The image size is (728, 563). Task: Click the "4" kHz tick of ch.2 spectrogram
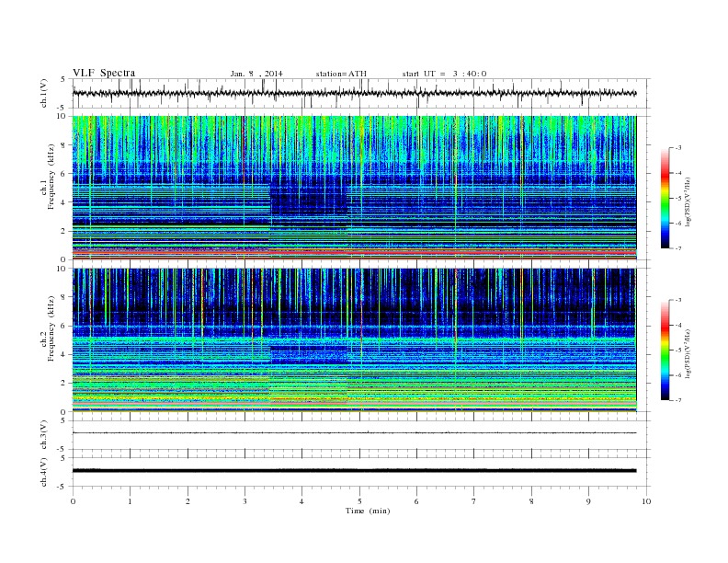click(63, 354)
